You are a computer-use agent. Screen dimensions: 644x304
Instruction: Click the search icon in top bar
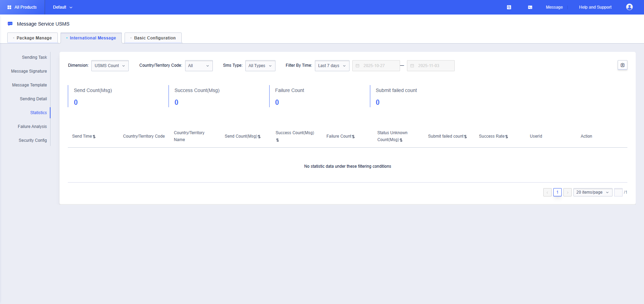click(509, 7)
